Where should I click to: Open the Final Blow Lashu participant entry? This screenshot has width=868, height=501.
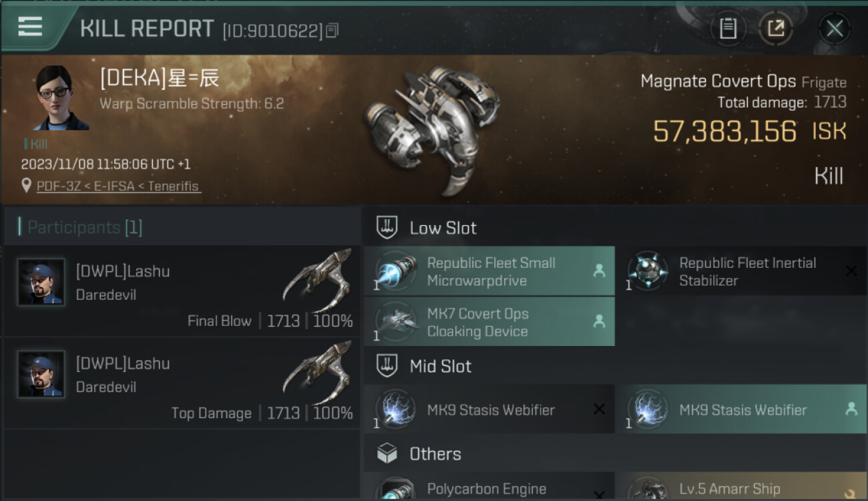click(x=182, y=291)
